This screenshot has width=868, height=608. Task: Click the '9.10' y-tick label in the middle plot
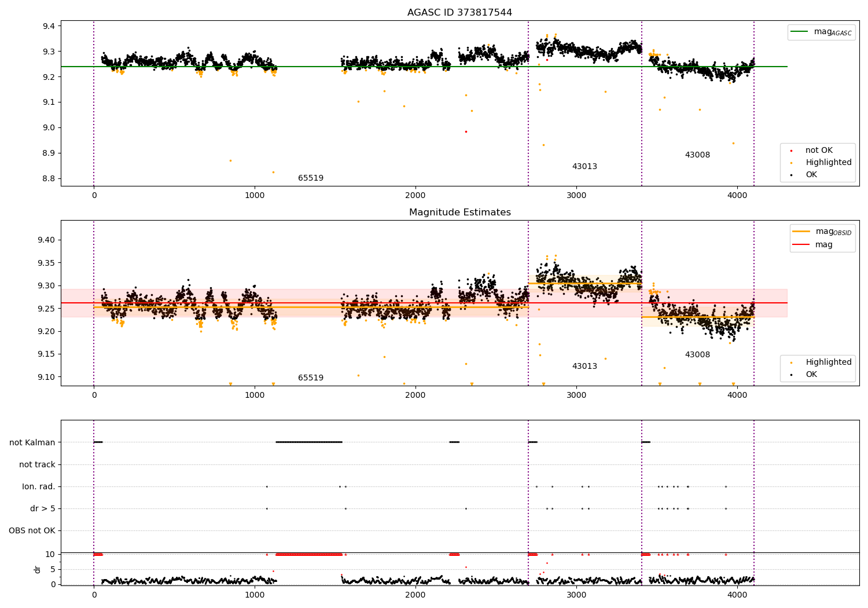tap(46, 378)
